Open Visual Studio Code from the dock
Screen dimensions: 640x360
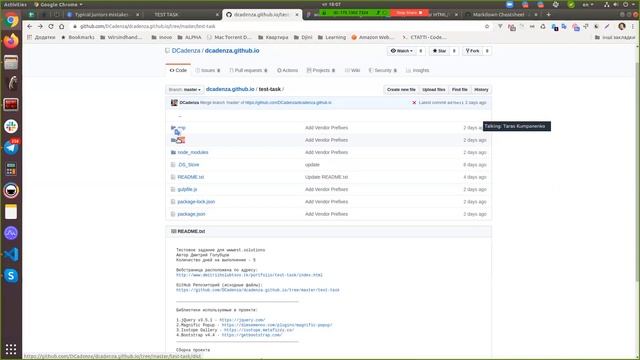point(11,254)
